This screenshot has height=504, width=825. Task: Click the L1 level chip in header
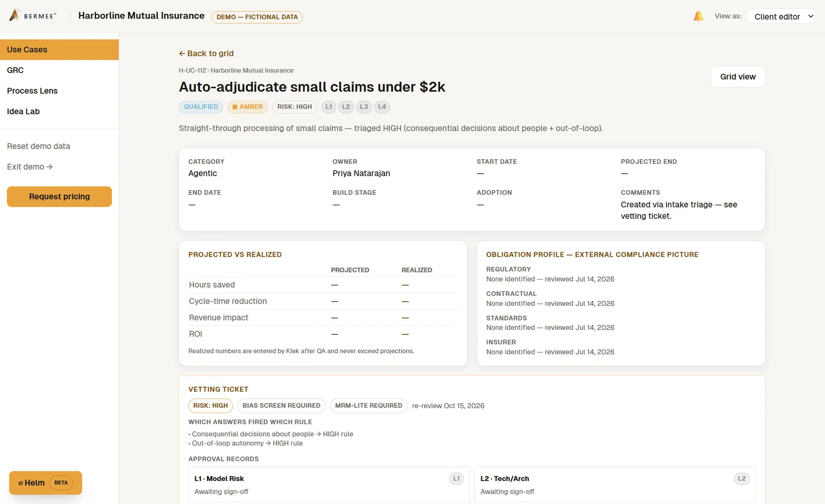coord(329,107)
